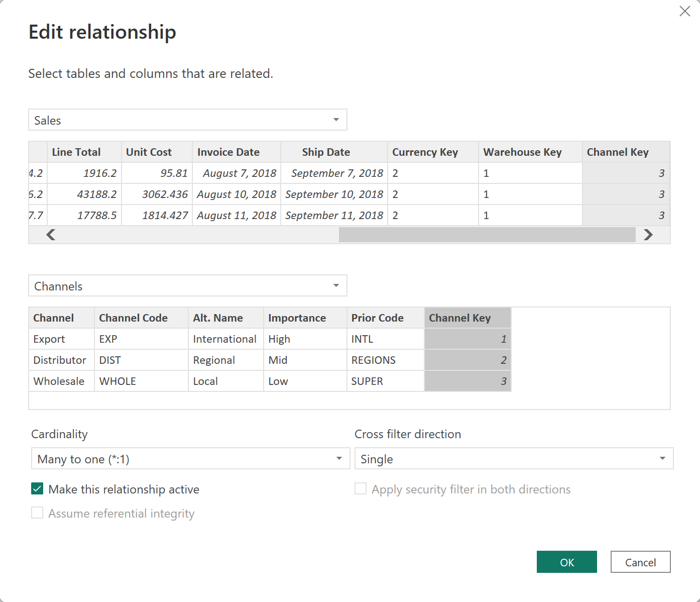
Task: Open the Sales table dropdown
Action: (188, 120)
